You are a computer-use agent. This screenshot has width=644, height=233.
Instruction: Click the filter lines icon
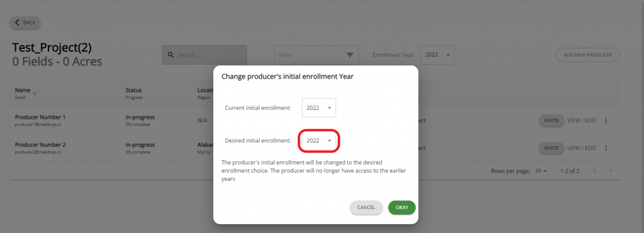[350, 55]
